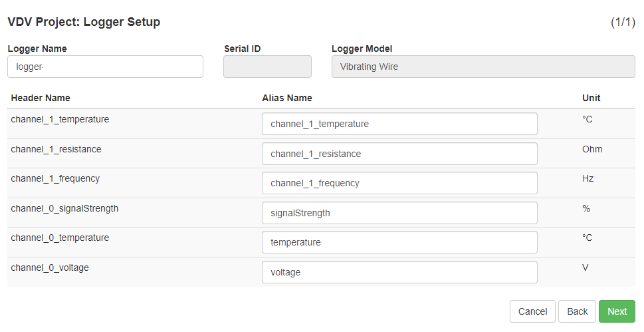Proceed with the green Next button
Image resolution: width=644 pixels, height=332 pixels.
pos(617,311)
